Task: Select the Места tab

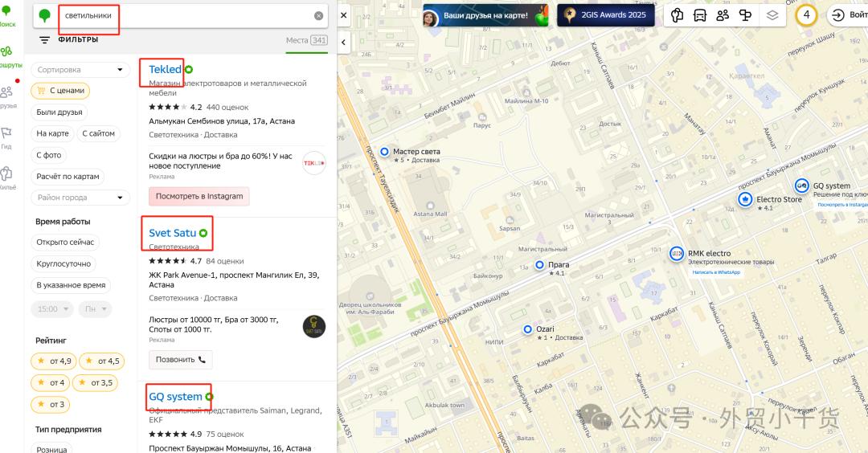Action: [x=306, y=40]
